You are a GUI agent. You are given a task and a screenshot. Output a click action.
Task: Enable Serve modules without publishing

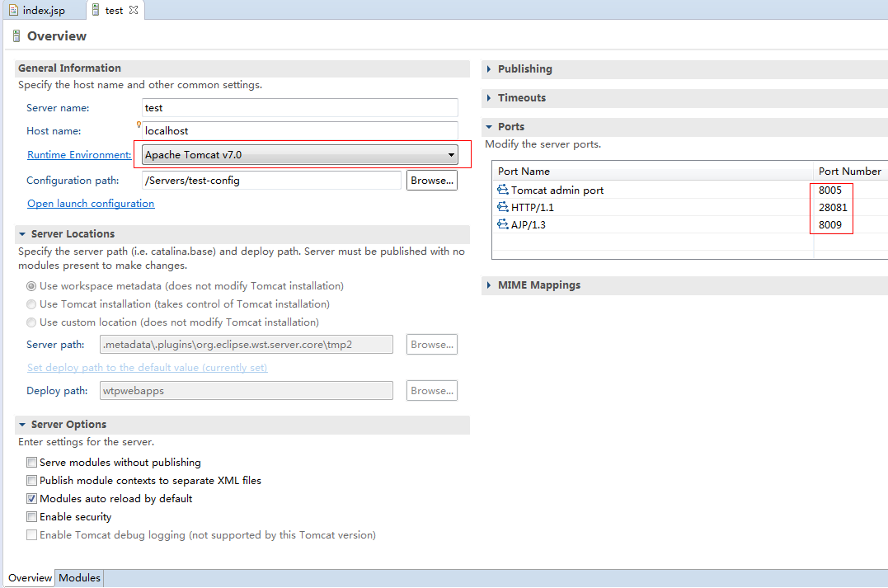click(x=31, y=463)
